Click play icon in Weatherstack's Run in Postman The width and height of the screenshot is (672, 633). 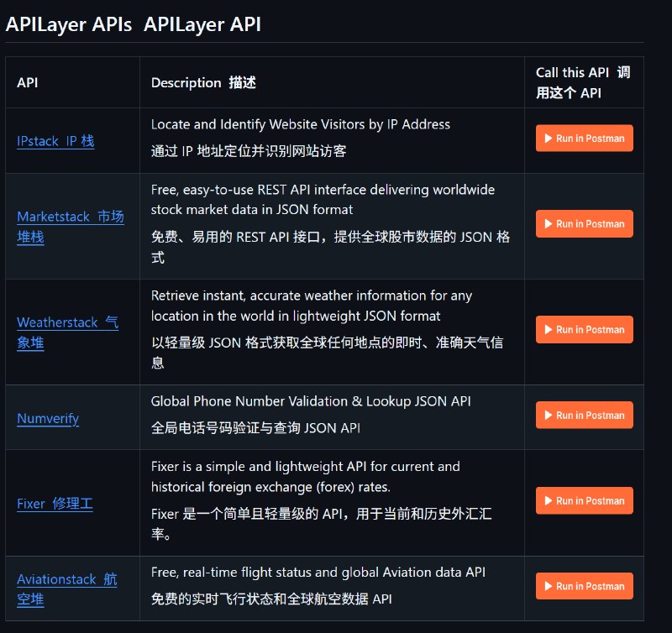pyautogui.click(x=549, y=330)
